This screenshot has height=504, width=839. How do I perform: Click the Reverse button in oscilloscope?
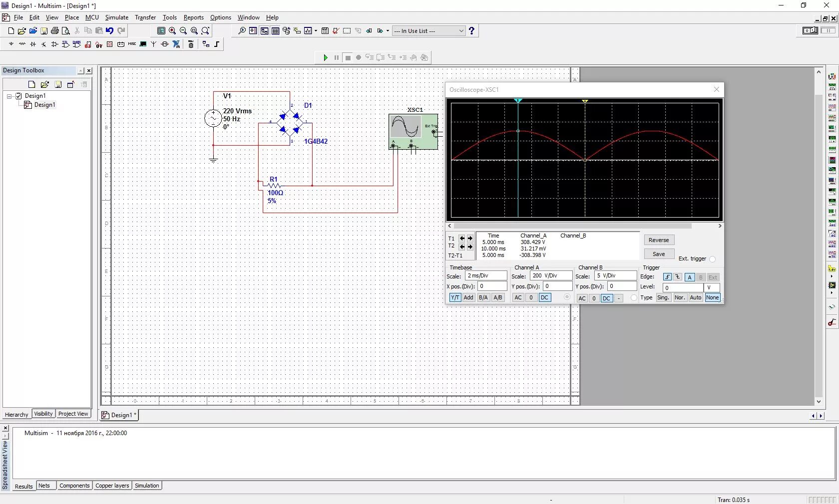click(659, 240)
